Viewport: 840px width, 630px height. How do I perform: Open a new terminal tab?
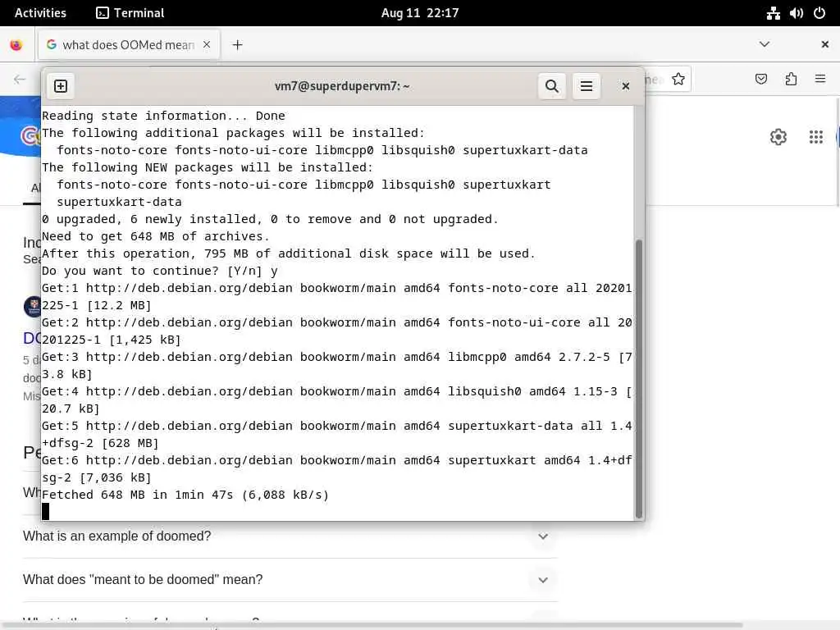[61, 86]
